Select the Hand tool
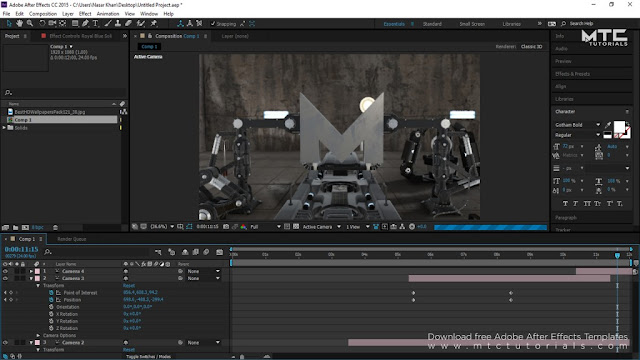Screen dimensions: 640x360 (x=19, y=24)
